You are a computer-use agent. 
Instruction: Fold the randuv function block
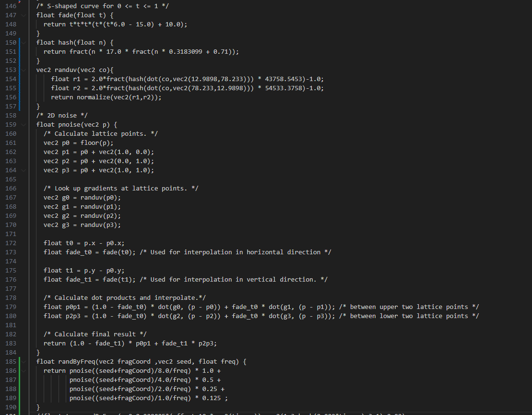[x=24, y=70]
